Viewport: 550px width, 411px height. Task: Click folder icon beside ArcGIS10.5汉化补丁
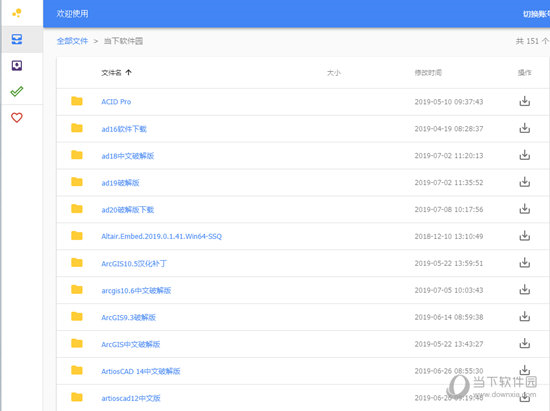pos(76,263)
